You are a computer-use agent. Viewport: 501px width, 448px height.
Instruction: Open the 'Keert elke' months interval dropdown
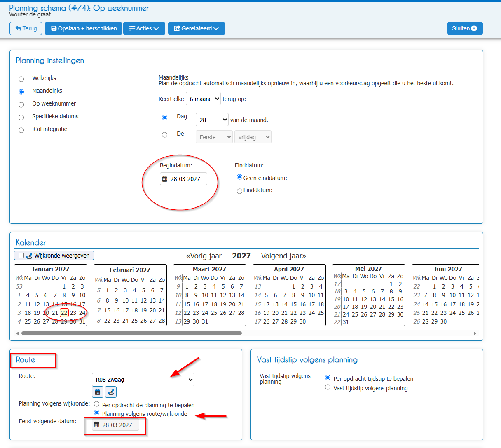pos(203,99)
